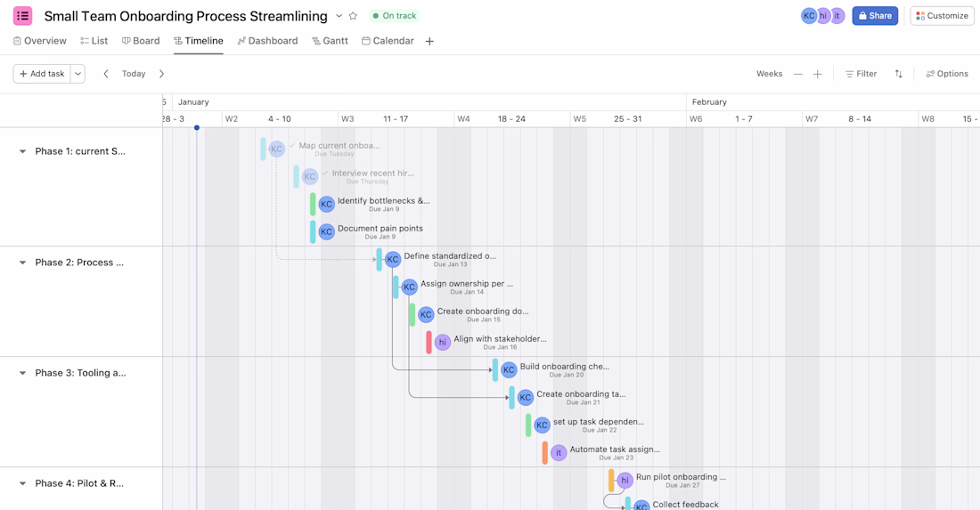Click KC avatar on Identify bottlenecks task
Screen dimensions: 980x510
[x=326, y=204]
